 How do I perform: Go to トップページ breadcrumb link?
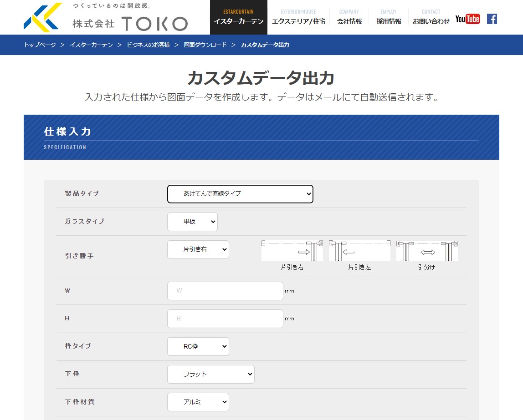(x=40, y=45)
